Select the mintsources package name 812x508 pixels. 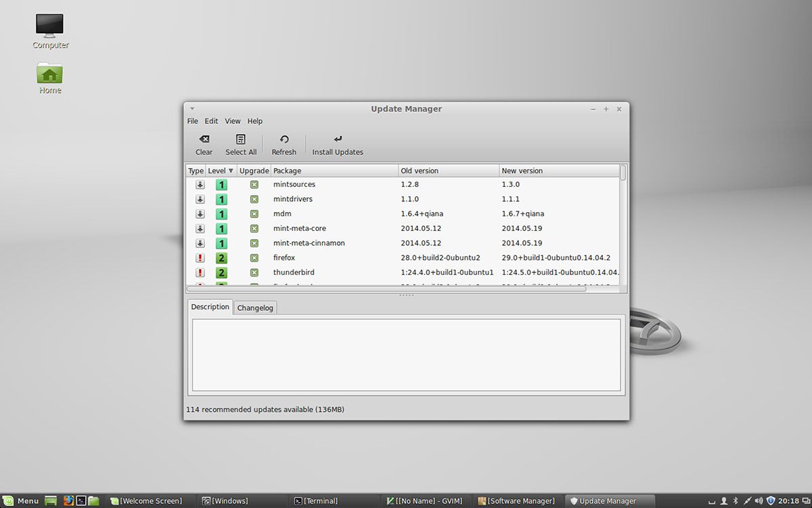pyautogui.click(x=294, y=184)
